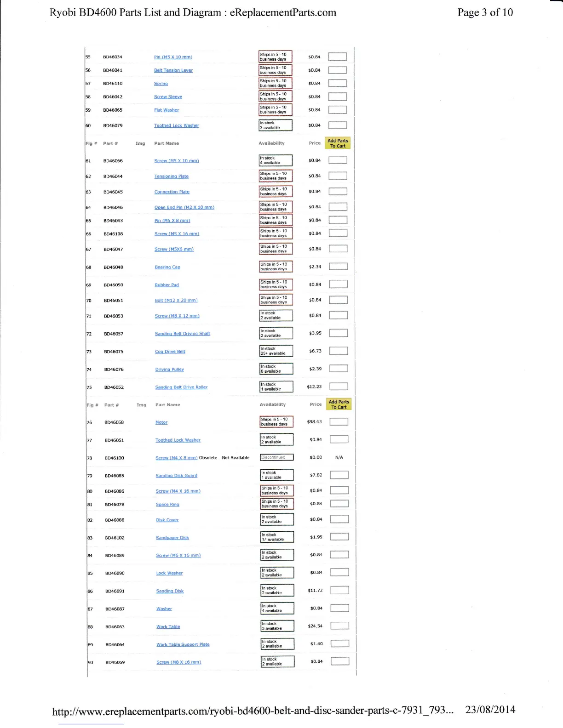
Task: Click the footer ereplacementparts.com URL
Action: coord(253,711)
